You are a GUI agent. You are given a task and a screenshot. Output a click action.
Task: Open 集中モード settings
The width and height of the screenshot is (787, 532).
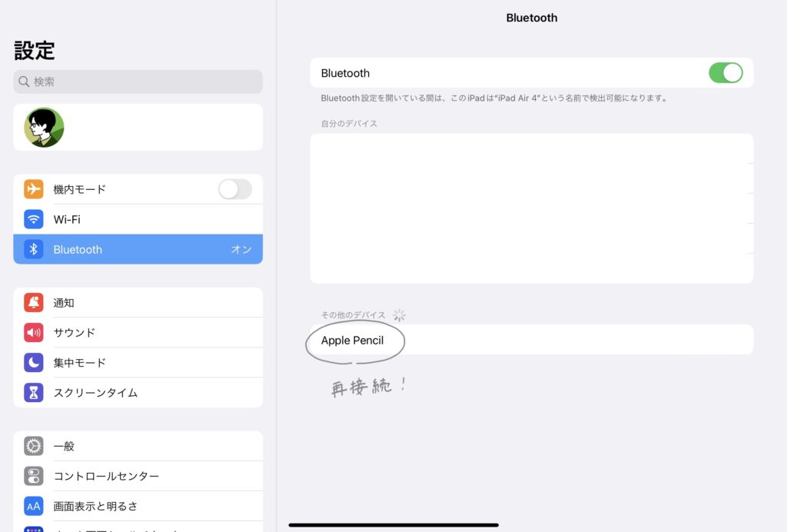click(138, 362)
